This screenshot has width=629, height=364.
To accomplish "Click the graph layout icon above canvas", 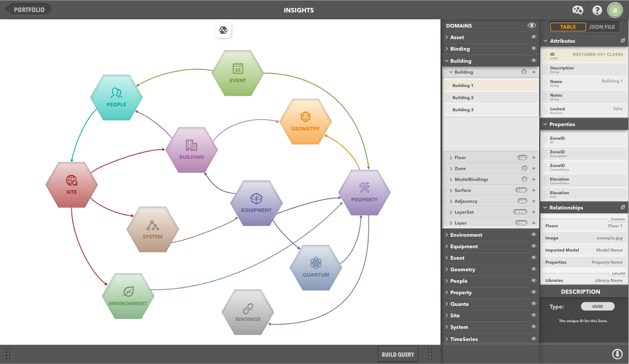I will tap(223, 30).
